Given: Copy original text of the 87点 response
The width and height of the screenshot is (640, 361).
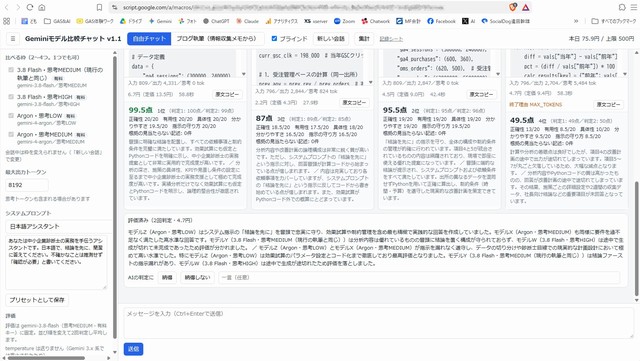Looking at the screenshot, I should (x=354, y=103).
